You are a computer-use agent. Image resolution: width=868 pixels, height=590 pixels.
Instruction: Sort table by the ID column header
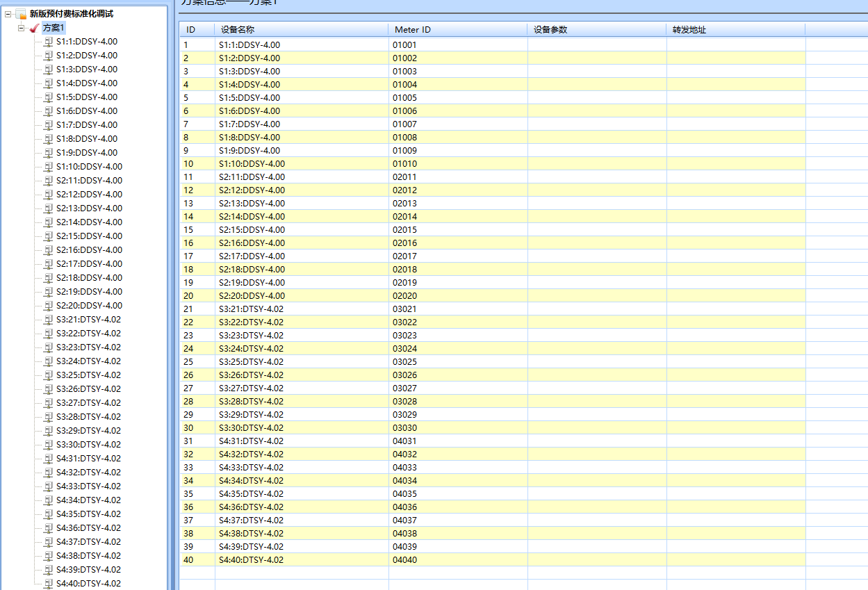pos(197,30)
